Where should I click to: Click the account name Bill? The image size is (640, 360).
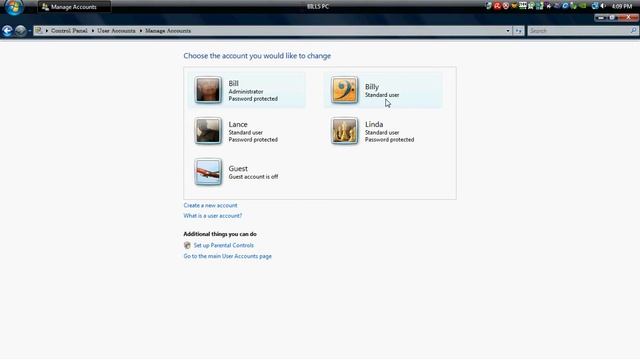(233, 84)
